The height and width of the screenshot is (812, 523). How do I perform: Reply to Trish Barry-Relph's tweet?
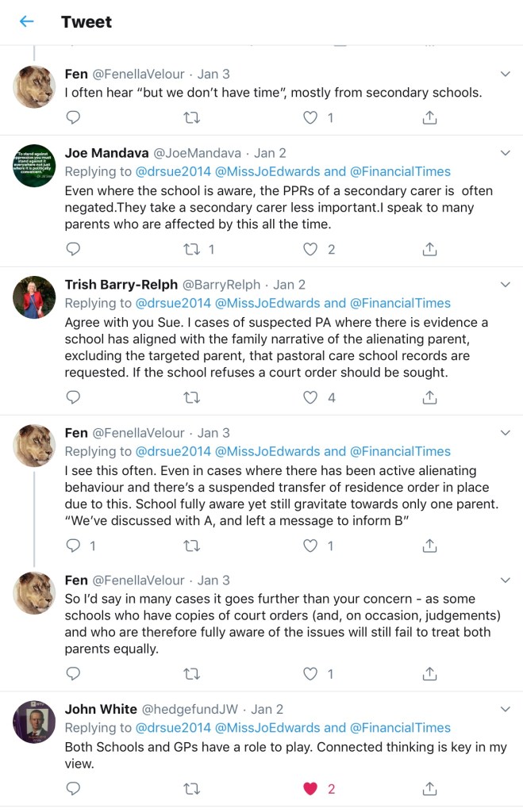click(73, 398)
